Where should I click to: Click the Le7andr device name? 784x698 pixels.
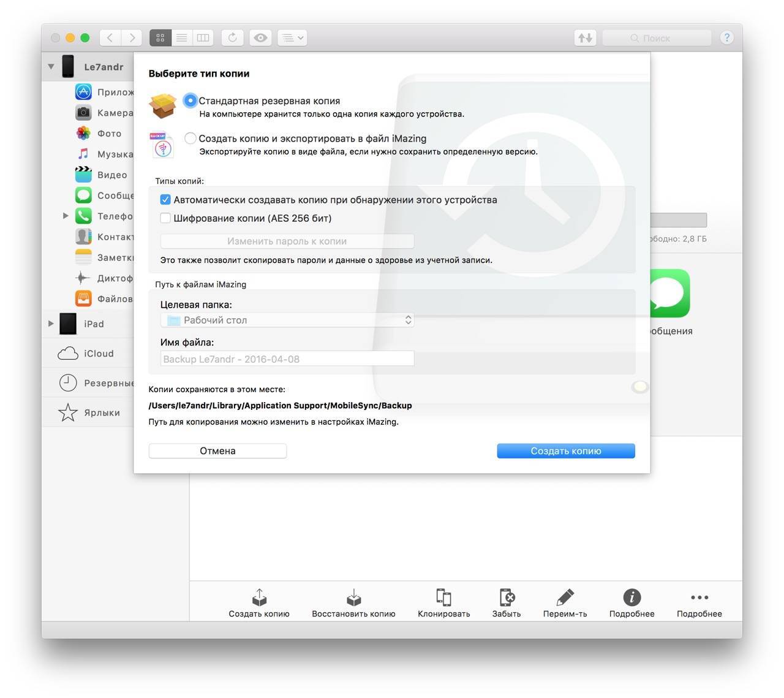pyautogui.click(x=104, y=67)
